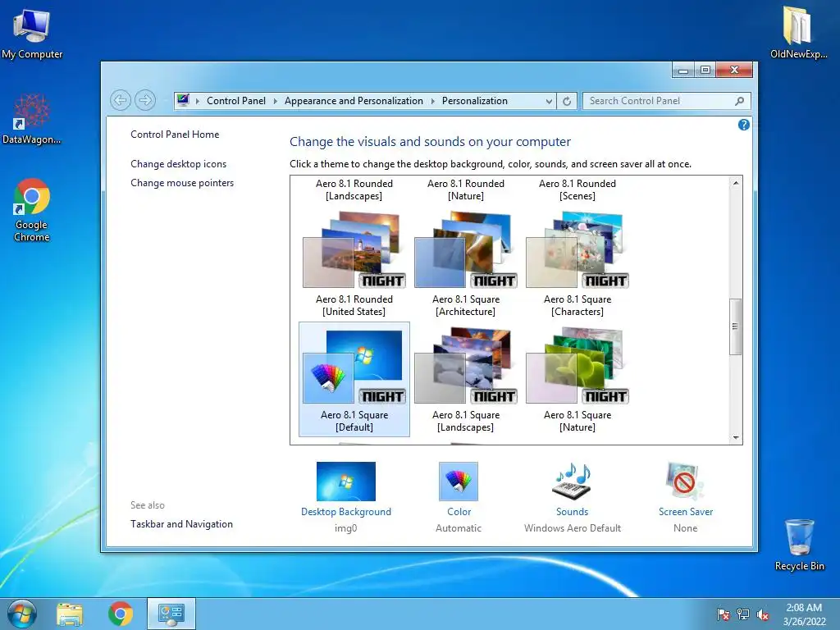Open the blue Help question mark
Screen dimensions: 840x630
tap(743, 125)
